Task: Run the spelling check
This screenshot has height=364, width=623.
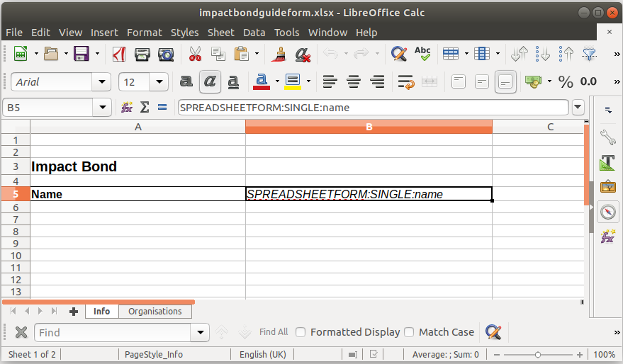Action: [x=422, y=54]
